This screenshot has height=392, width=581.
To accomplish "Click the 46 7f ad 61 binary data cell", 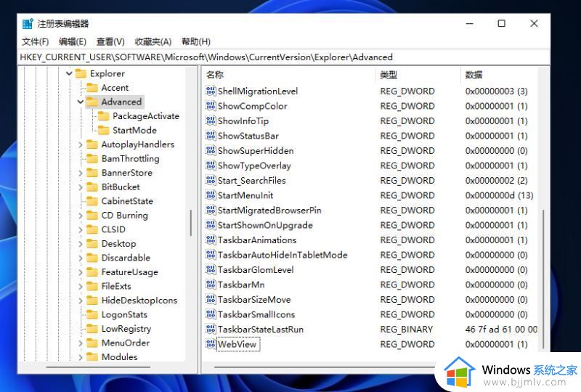I will pyautogui.click(x=501, y=330).
